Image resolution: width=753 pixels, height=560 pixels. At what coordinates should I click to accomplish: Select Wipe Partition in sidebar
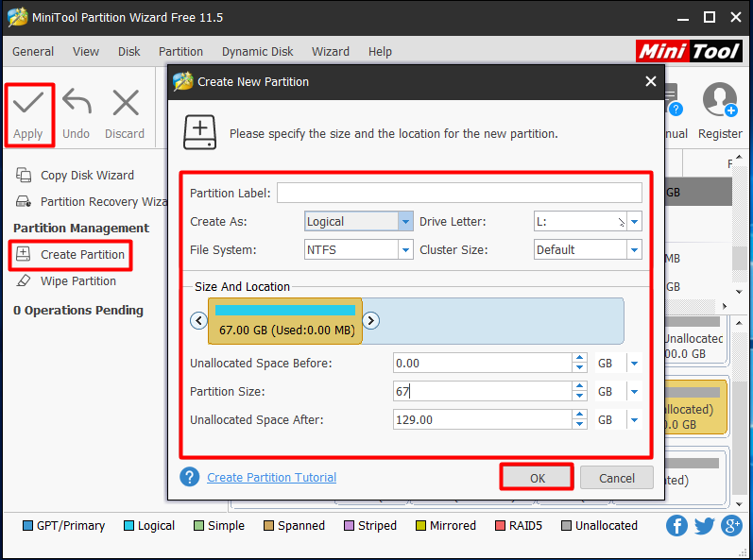click(77, 281)
